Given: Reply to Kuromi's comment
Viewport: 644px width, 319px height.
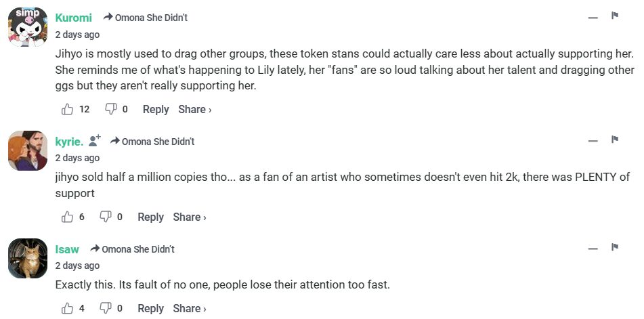Looking at the screenshot, I should [155, 109].
